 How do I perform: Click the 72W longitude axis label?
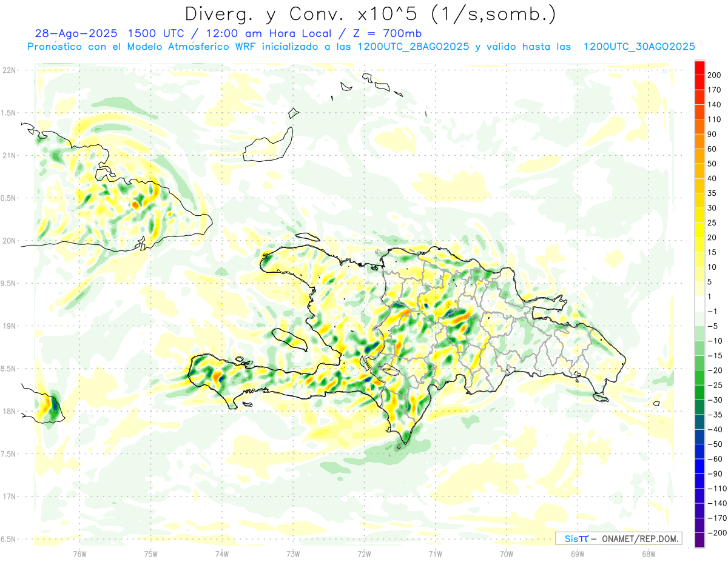pyautogui.click(x=364, y=553)
